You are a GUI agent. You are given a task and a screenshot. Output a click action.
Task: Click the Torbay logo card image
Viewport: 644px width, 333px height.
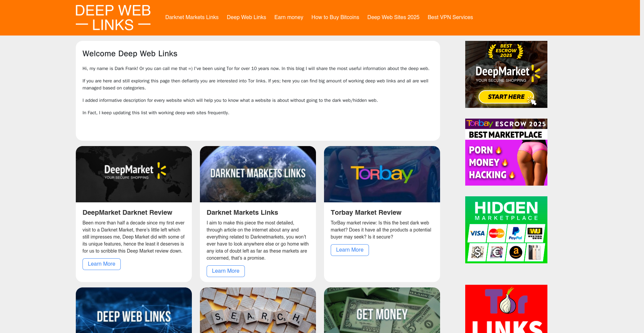click(382, 174)
